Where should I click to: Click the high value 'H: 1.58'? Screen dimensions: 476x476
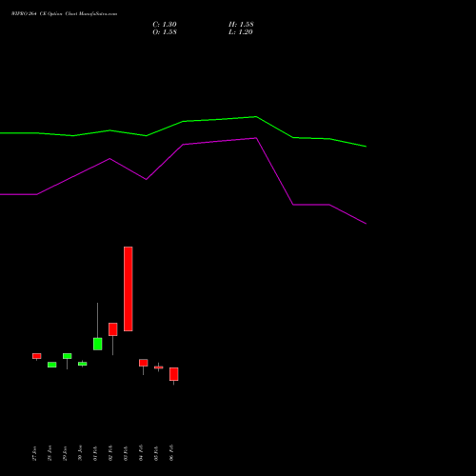(x=241, y=25)
